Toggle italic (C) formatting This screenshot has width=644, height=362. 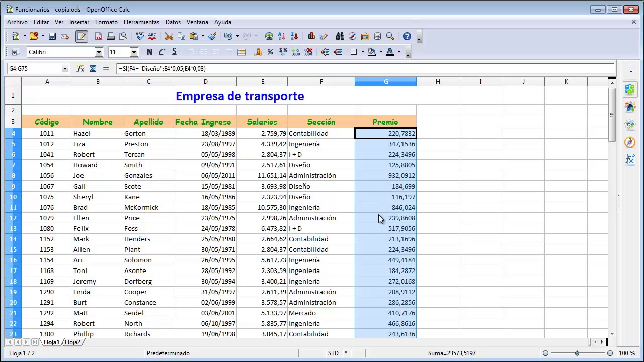click(162, 52)
